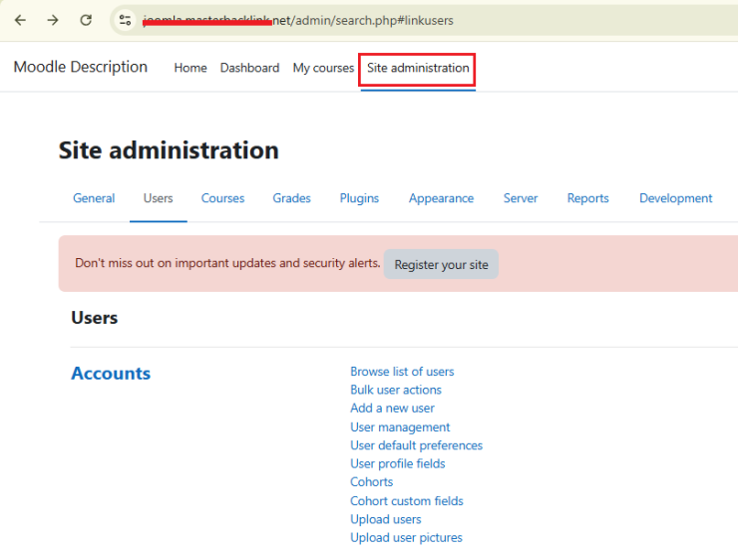Go to My courses in navigation

coord(323,68)
